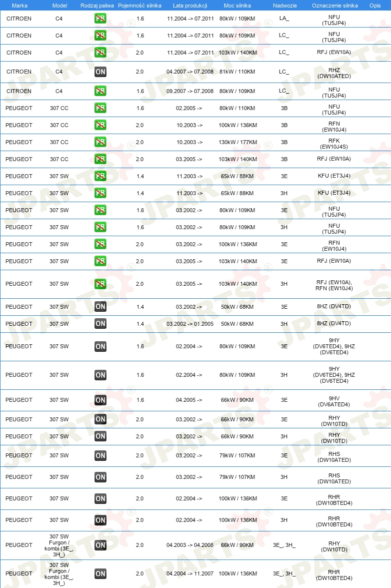Click the Marka column header

click(x=19, y=6)
